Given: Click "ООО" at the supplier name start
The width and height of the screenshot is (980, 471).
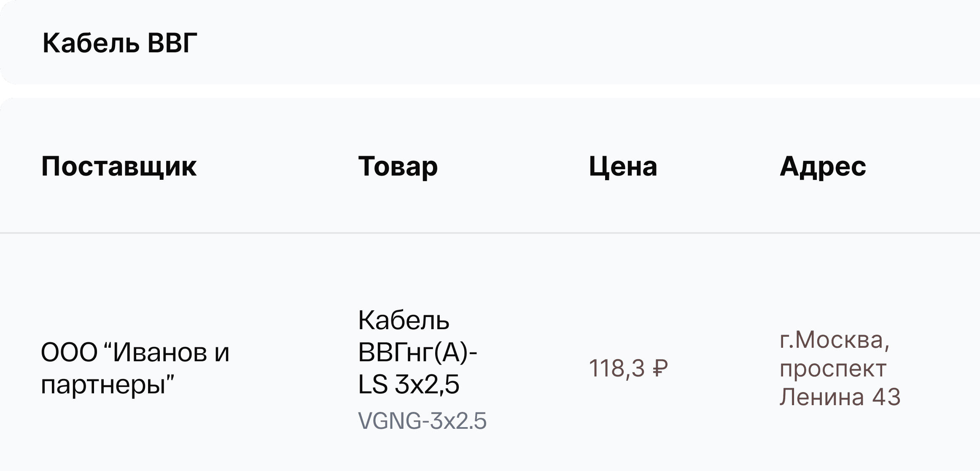Looking at the screenshot, I should coord(69,352).
